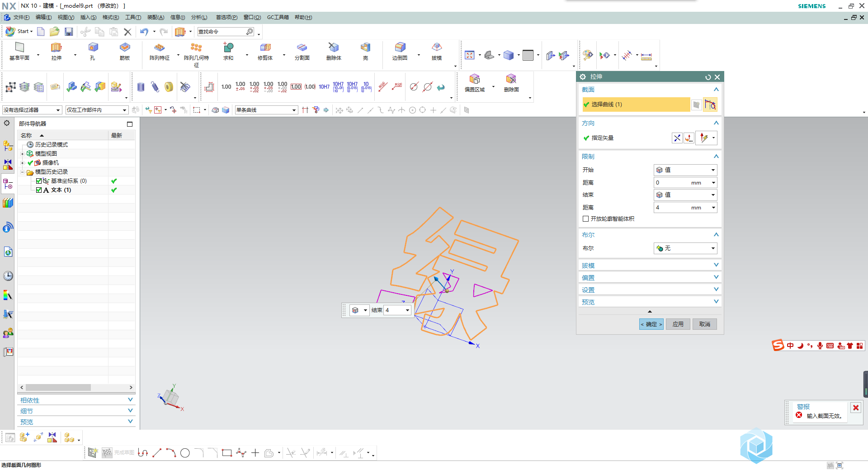Image resolution: width=868 pixels, height=470 pixels.
Task: Click the part navigator gear settings icon
Action: point(7,123)
